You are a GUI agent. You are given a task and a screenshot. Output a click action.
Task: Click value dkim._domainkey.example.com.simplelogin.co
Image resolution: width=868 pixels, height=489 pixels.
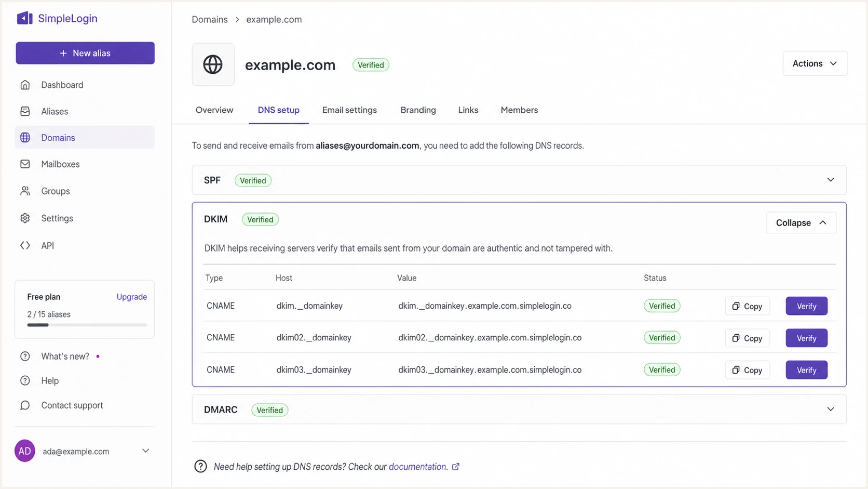485,306
